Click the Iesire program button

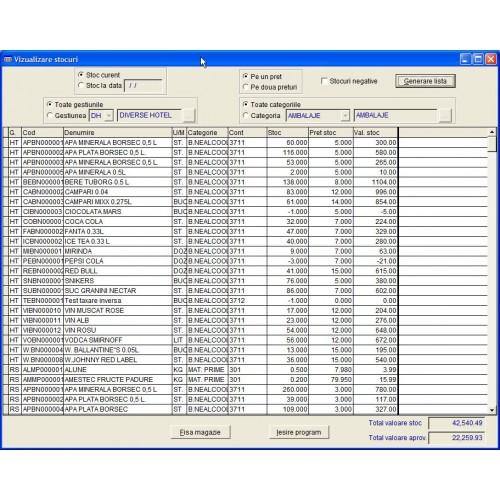(299, 432)
